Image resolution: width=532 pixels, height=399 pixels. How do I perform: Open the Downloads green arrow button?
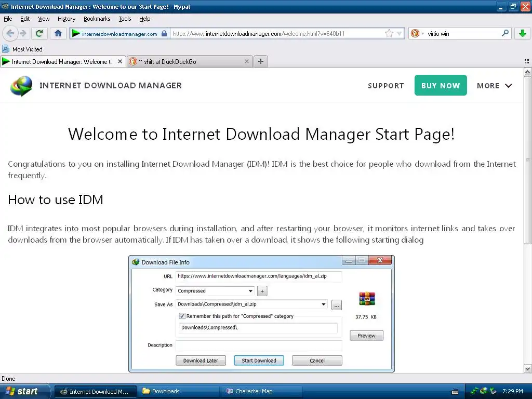(523, 33)
